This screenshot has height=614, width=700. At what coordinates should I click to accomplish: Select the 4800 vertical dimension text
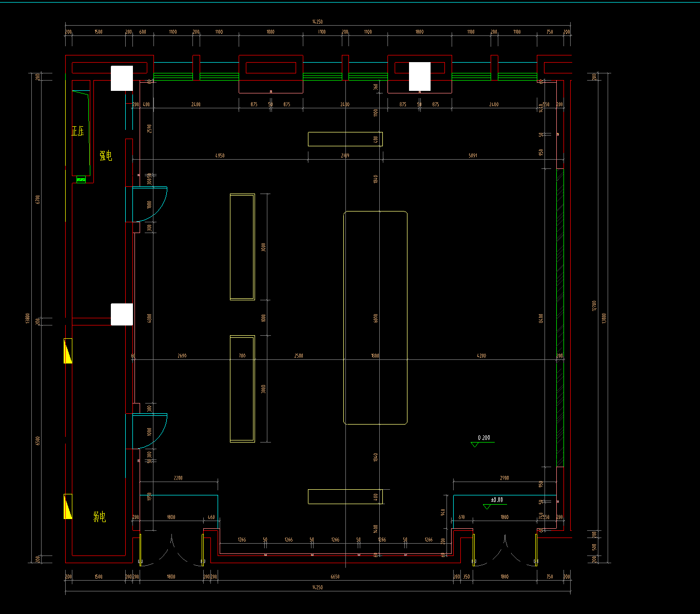click(149, 318)
